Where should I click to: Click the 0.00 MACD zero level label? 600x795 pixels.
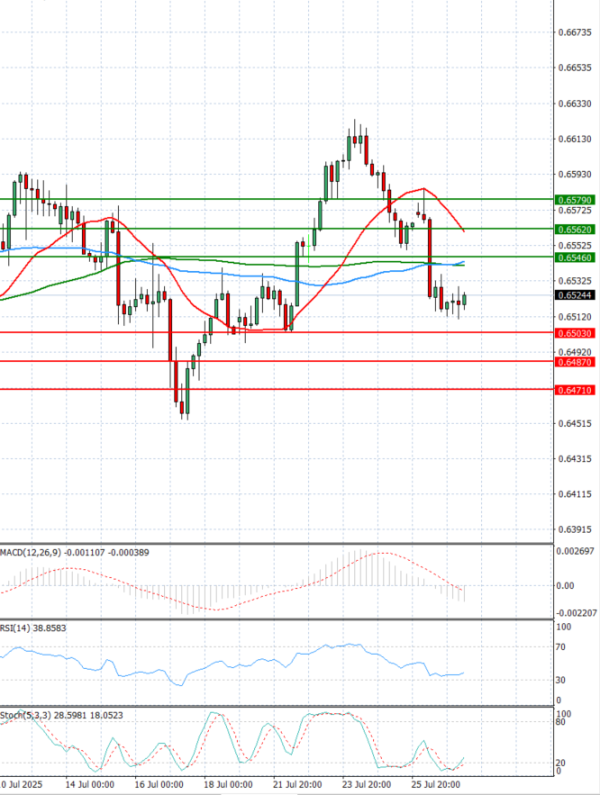point(566,586)
